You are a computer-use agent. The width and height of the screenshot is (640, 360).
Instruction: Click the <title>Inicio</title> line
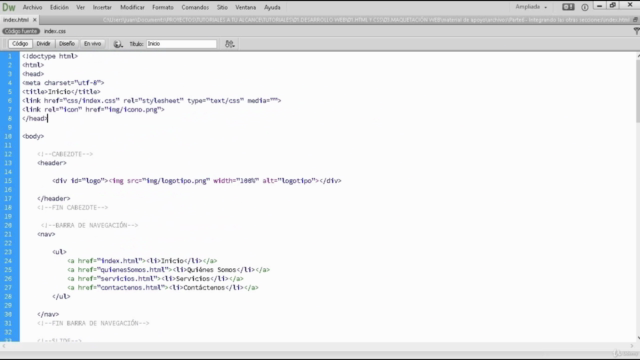[61, 92]
